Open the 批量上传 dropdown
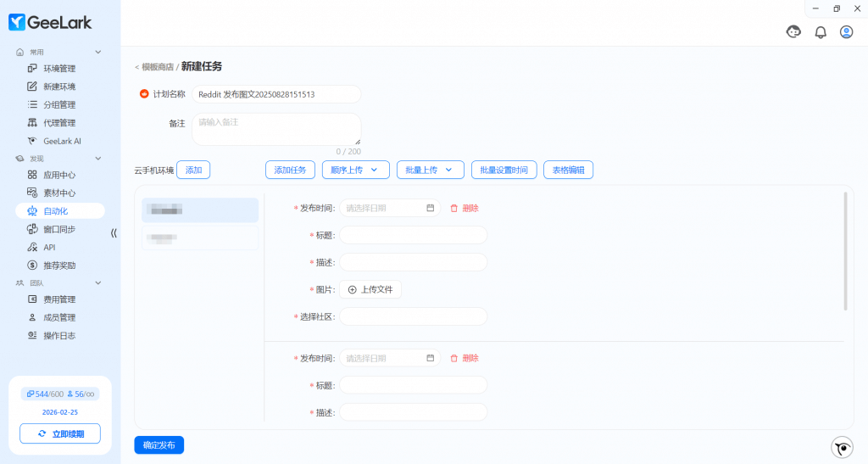The width and height of the screenshot is (868, 464). tap(430, 170)
